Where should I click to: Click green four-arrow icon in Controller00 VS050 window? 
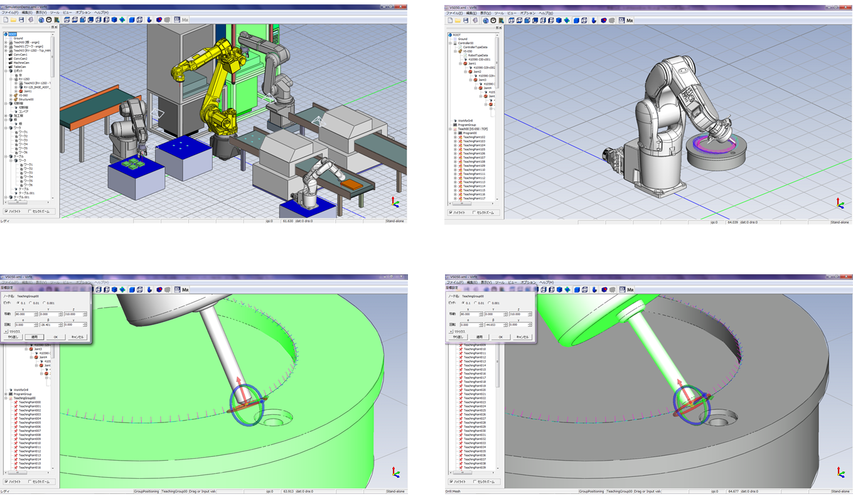coord(567,21)
